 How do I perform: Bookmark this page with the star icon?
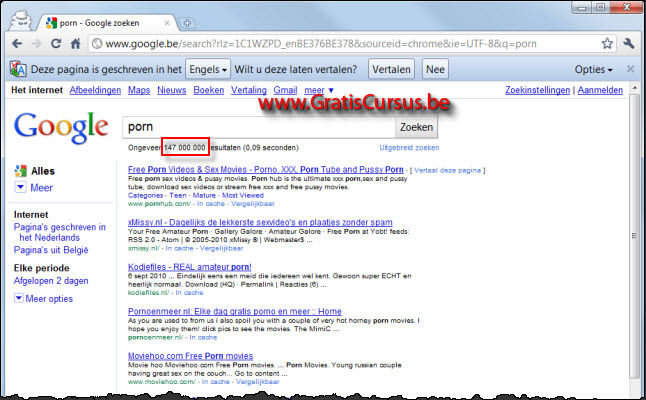(607, 43)
